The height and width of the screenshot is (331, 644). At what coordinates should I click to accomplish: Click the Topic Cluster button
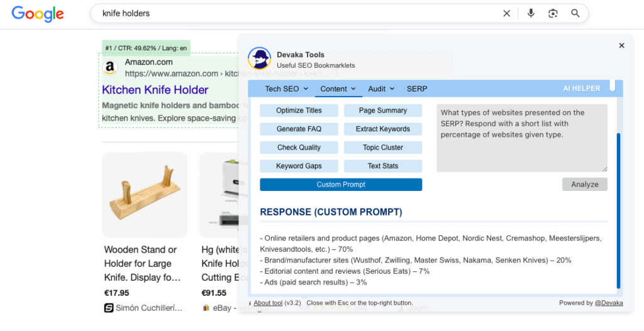383,147
